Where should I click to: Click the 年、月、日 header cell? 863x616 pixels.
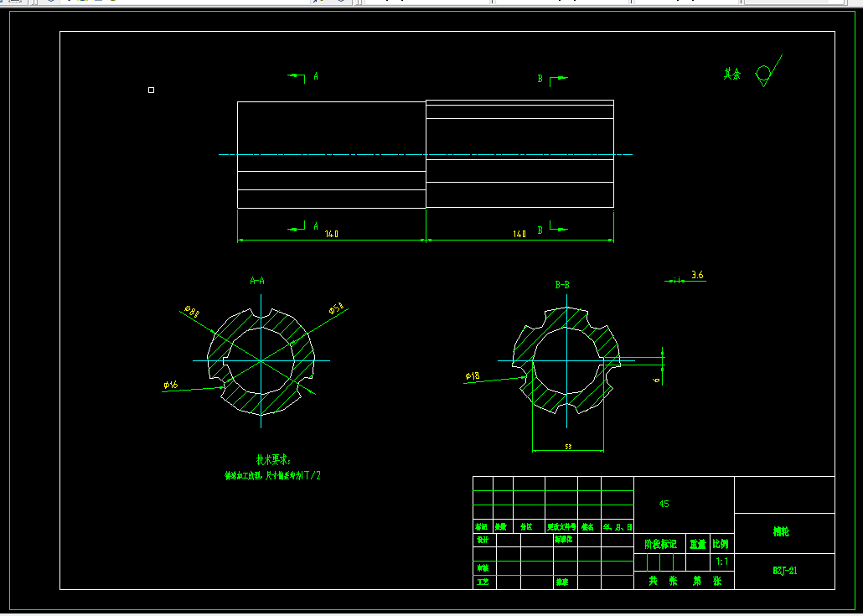(x=618, y=527)
